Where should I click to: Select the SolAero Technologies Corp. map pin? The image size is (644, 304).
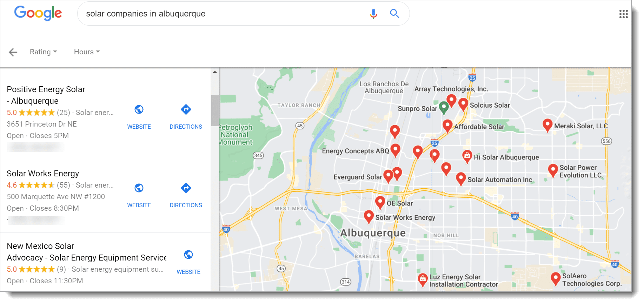(555, 278)
